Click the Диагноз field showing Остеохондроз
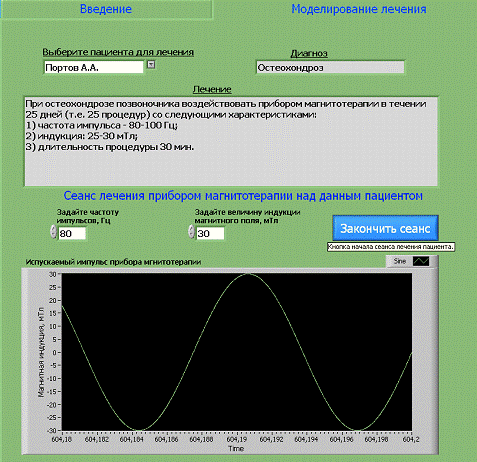 (x=330, y=67)
